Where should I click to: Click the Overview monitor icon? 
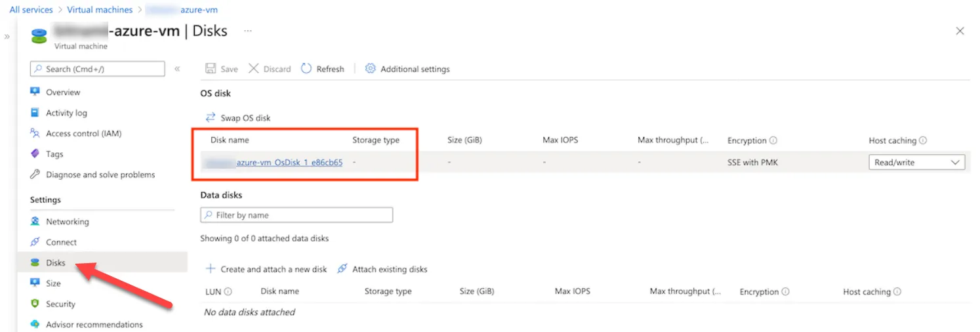tap(35, 92)
